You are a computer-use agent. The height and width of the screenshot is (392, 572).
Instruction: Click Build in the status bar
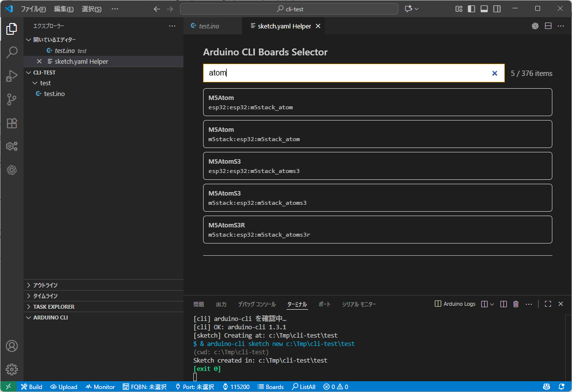pos(31,387)
